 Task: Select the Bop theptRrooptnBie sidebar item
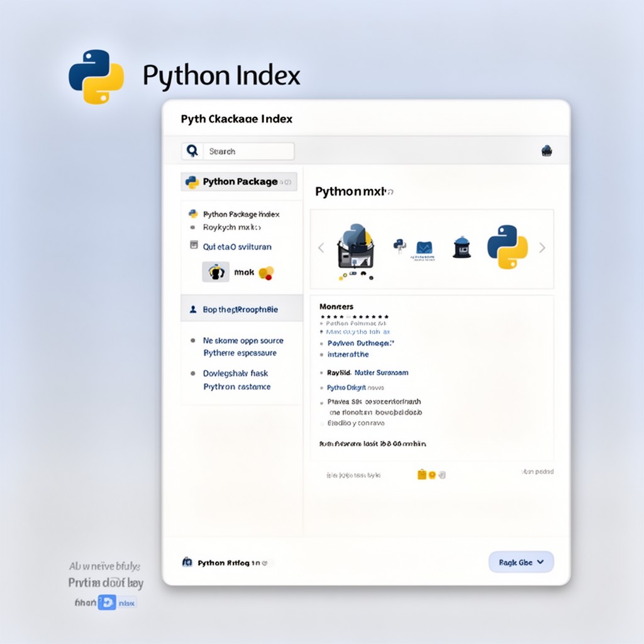tap(242, 309)
